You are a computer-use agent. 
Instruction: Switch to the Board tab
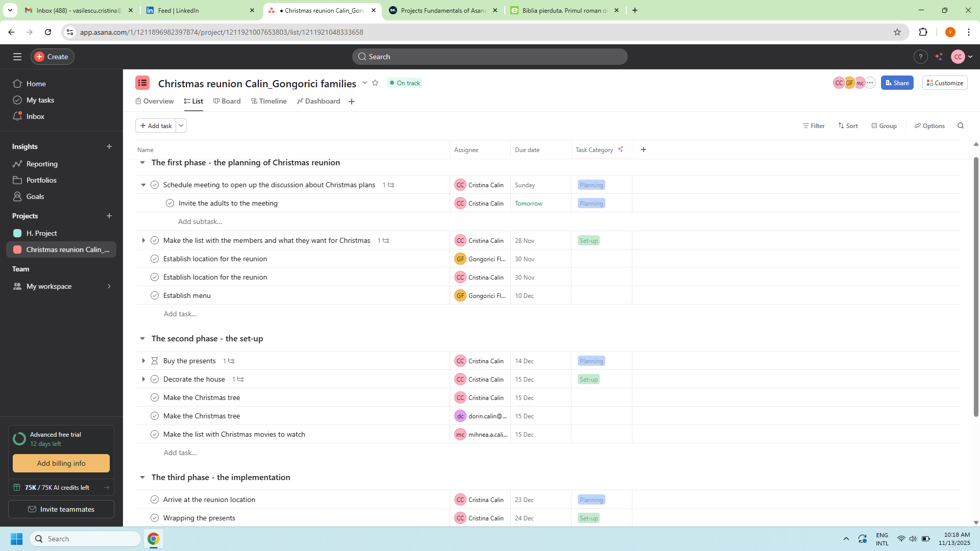point(227,101)
